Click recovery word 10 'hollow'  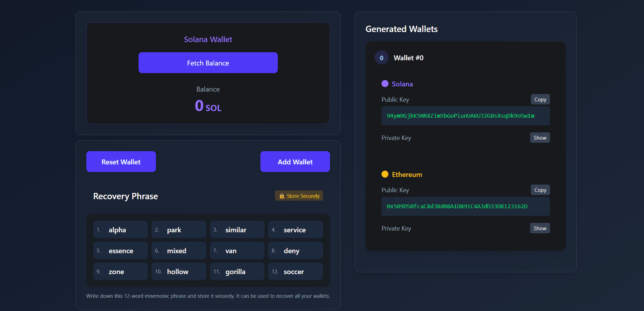[x=179, y=271]
